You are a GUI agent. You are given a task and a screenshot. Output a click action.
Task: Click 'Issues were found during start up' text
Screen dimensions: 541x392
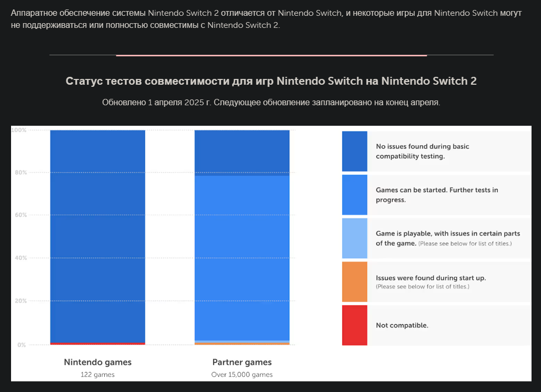[430, 278]
